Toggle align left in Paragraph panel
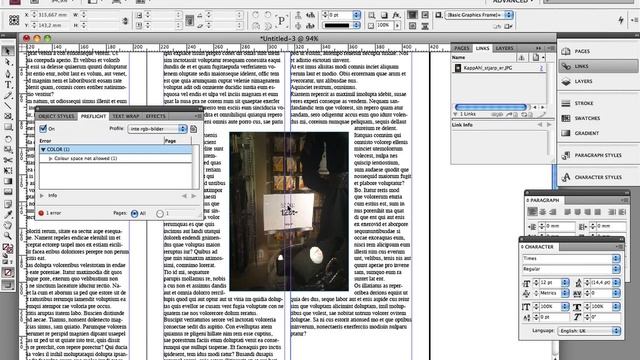 [532, 212]
